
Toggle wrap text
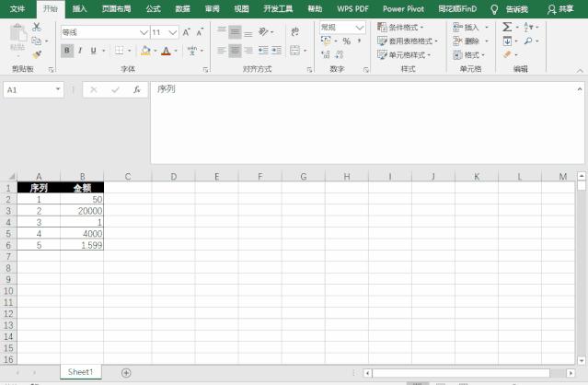[x=295, y=31]
